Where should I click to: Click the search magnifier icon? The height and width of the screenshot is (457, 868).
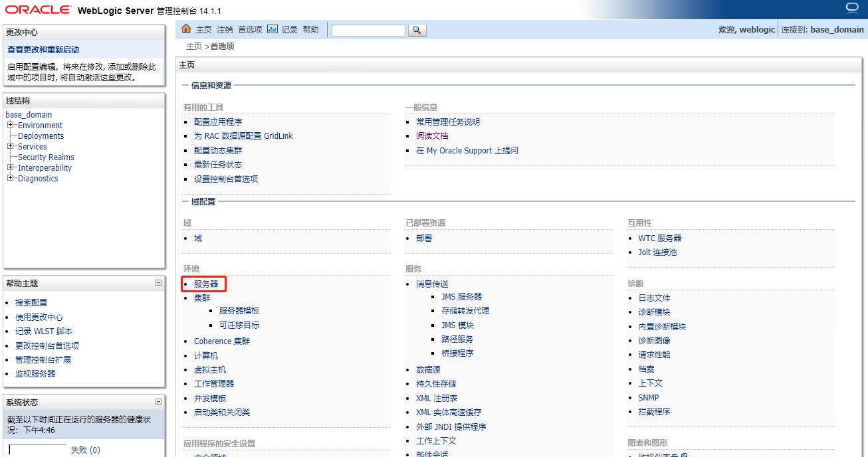(x=417, y=29)
